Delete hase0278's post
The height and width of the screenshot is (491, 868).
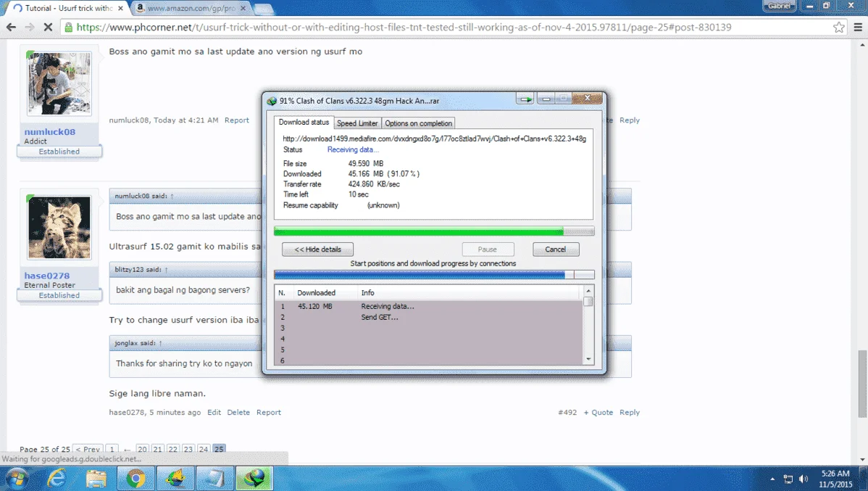point(238,412)
